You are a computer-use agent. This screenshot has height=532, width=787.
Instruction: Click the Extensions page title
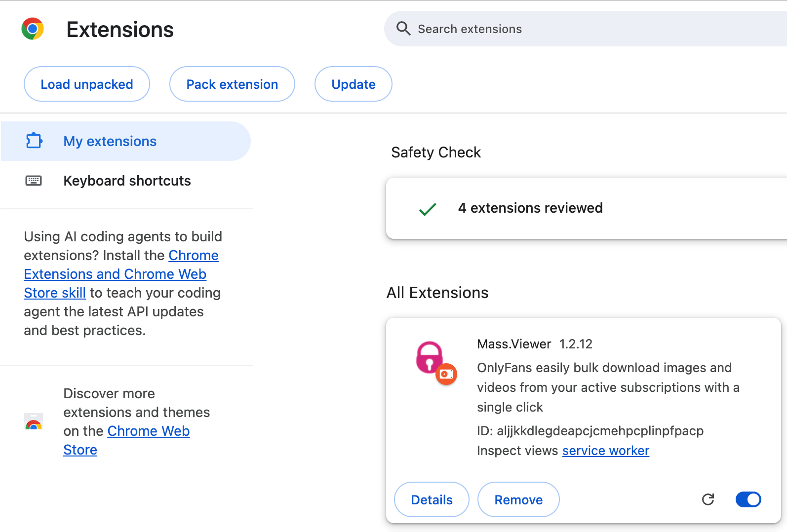[120, 30]
